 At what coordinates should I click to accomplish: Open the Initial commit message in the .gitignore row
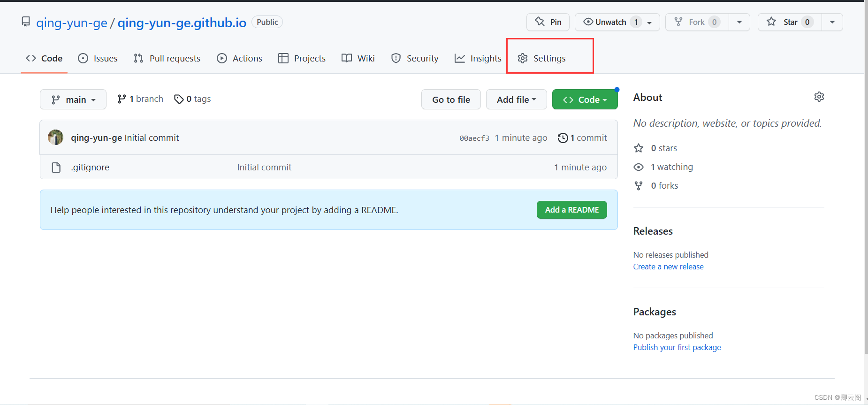pos(264,168)
